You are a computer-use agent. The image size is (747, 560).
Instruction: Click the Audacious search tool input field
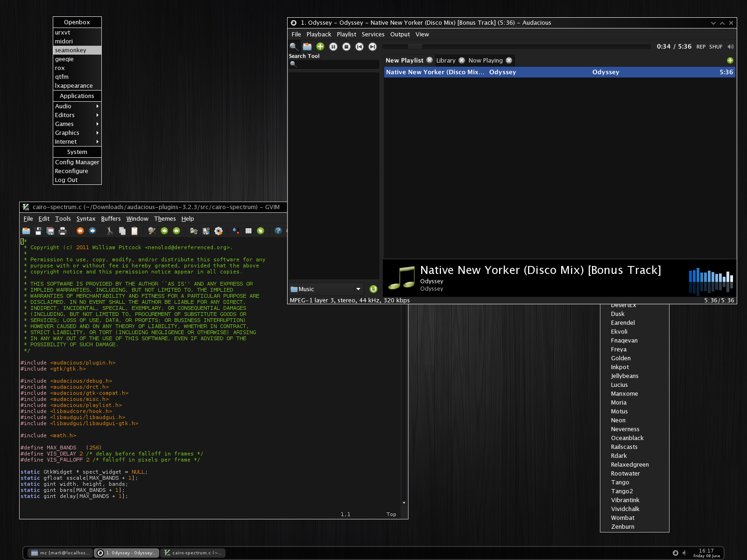pos(334,64)
